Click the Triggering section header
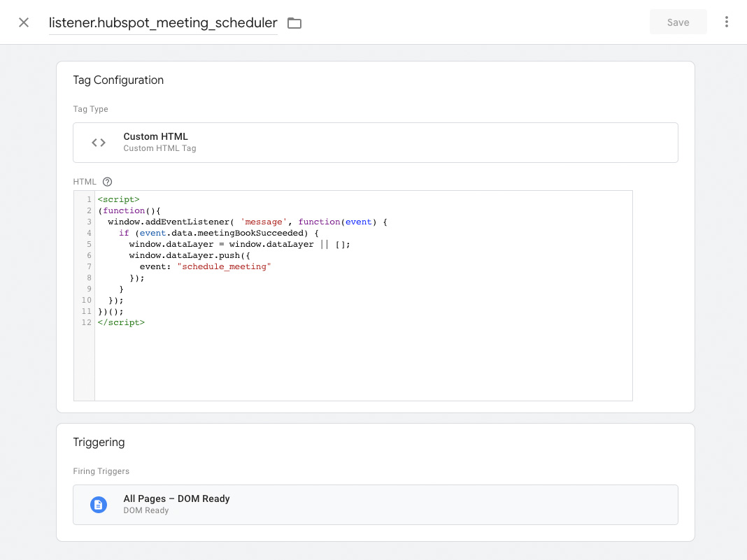747x560 pixels. coord(99,442)
